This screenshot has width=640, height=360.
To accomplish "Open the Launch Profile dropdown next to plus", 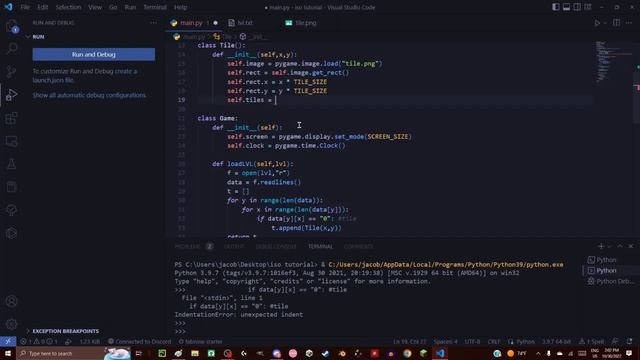I will click(x=609, y=247).
